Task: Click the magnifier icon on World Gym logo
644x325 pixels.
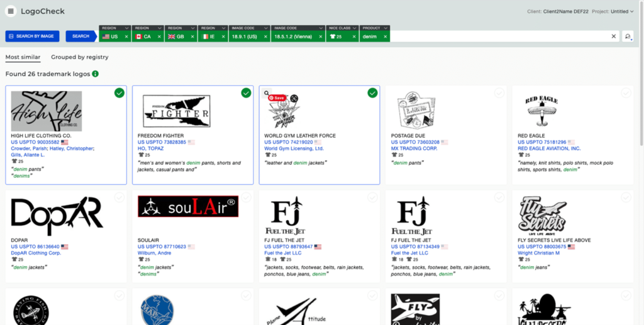Action: 267,94
